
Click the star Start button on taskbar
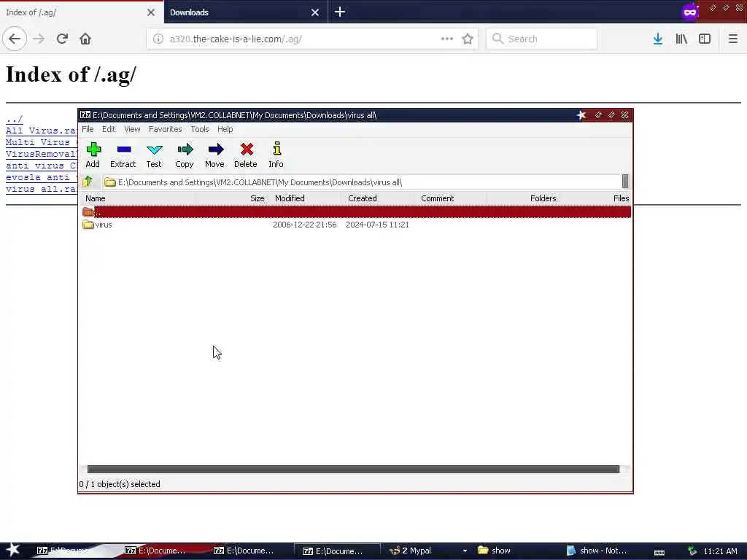click(12, 550)
